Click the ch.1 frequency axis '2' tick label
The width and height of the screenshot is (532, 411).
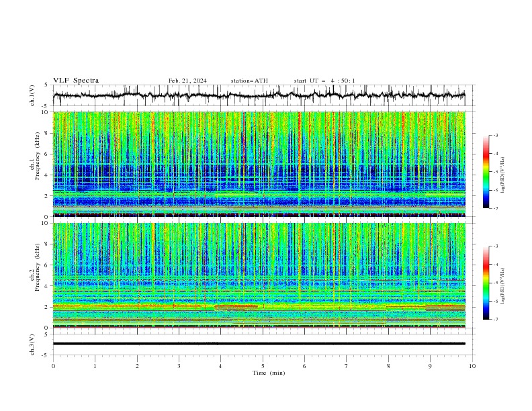point(47,195)
